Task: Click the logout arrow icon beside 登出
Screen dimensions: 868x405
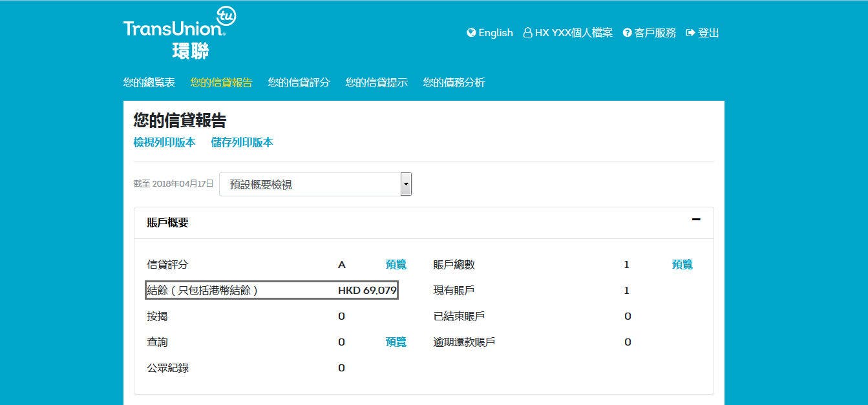Action: click(690, 32)
